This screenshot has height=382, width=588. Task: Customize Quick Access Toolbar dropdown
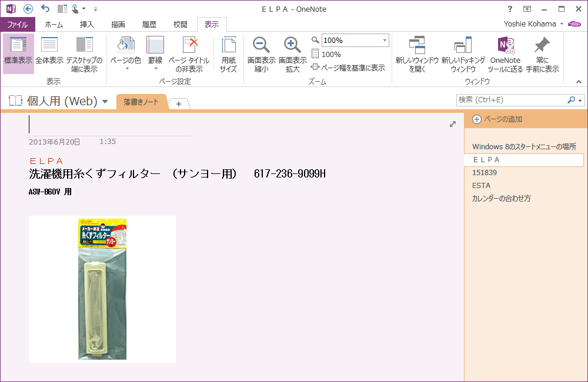point(95,9)
